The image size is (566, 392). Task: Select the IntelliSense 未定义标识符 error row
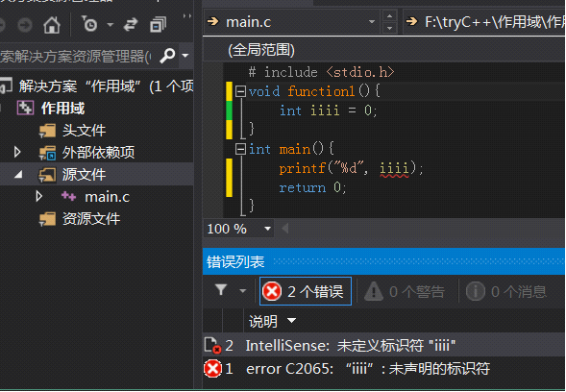coord(384,346)
